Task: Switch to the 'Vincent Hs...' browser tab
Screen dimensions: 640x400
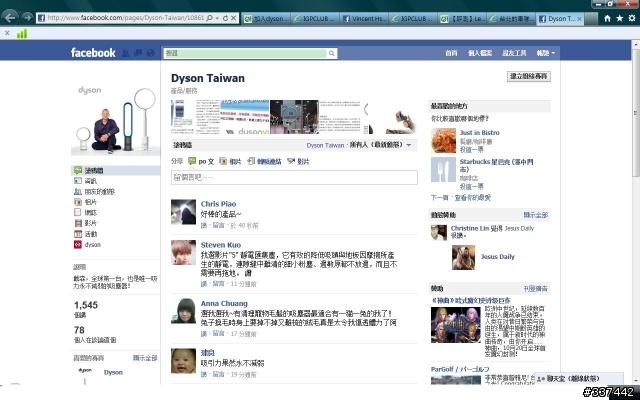Action: tap(364, 18)
